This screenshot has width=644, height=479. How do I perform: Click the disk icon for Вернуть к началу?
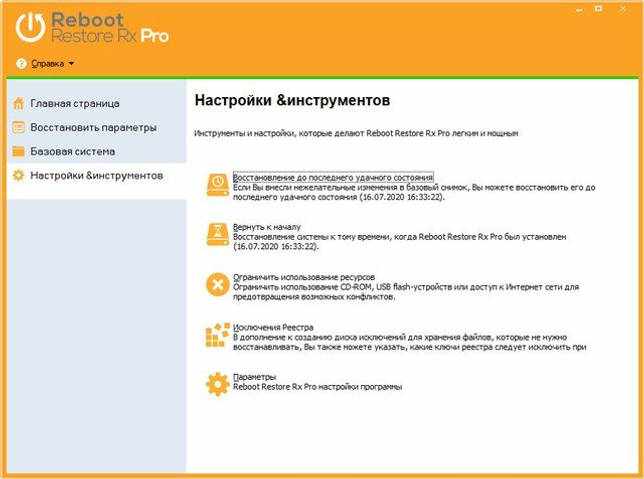217,234
